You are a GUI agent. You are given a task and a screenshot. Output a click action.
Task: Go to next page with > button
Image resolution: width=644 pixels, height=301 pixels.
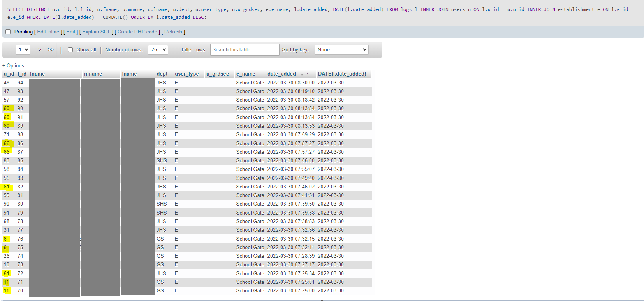pos(40,50)
